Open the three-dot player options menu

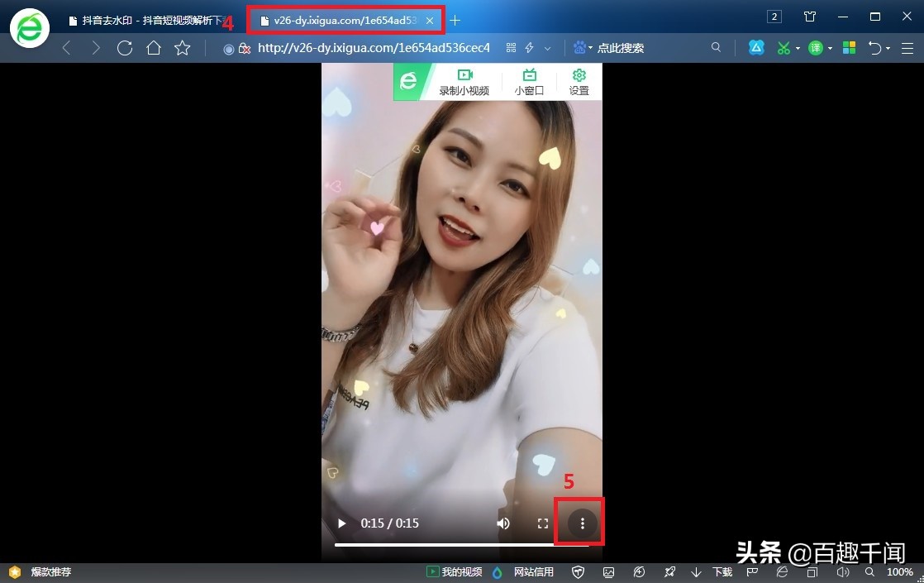pyautogui.click(x=582, y=523)
